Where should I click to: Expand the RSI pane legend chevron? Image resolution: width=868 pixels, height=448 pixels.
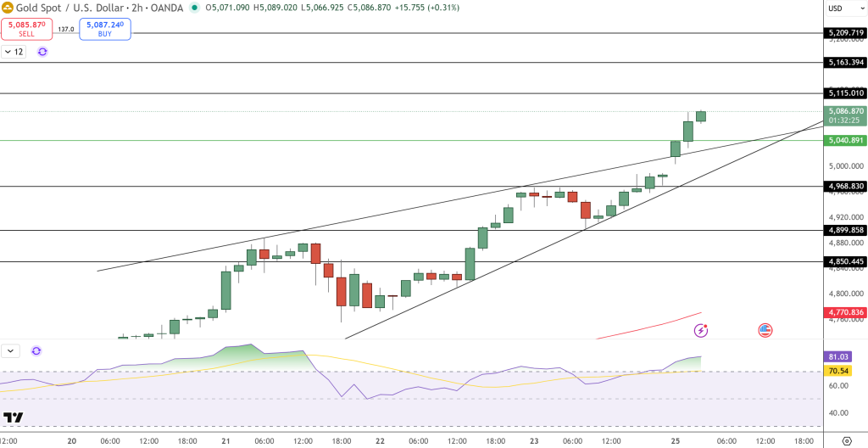[x=10, y=351]
